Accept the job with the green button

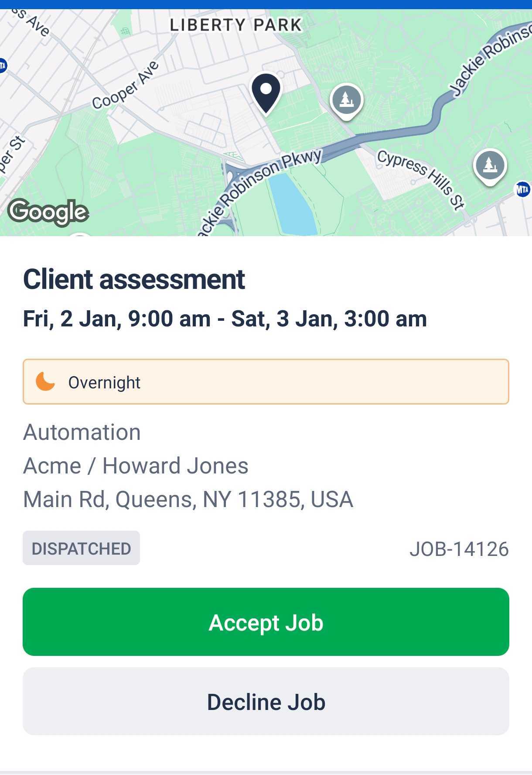point(266,622)
